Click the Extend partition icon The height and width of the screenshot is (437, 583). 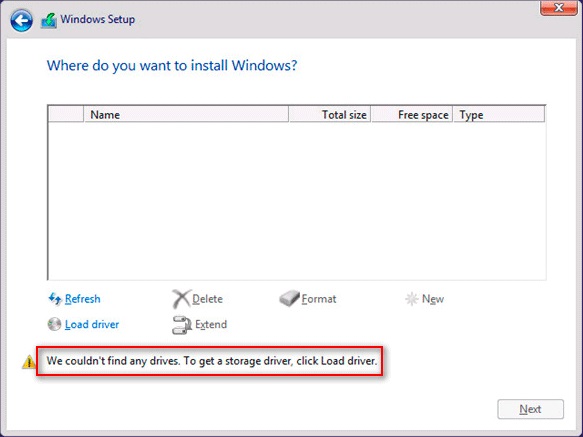182,325
